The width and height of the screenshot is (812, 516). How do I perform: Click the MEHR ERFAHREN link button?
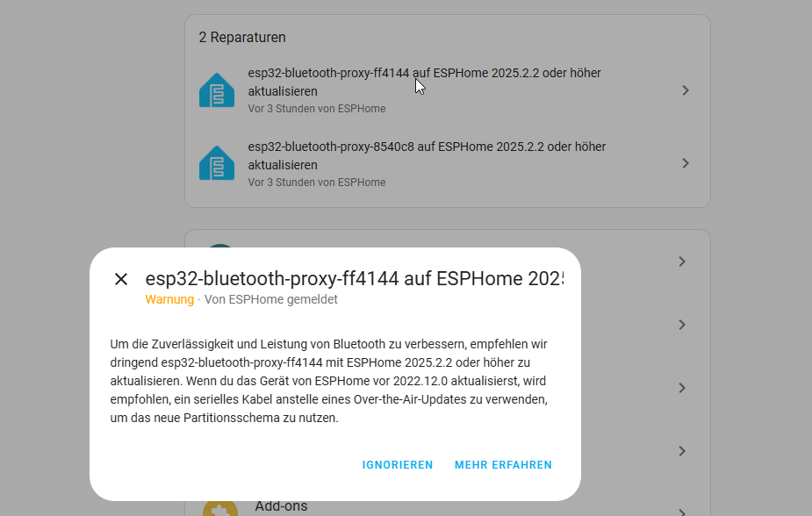click(x=503, y=465)
